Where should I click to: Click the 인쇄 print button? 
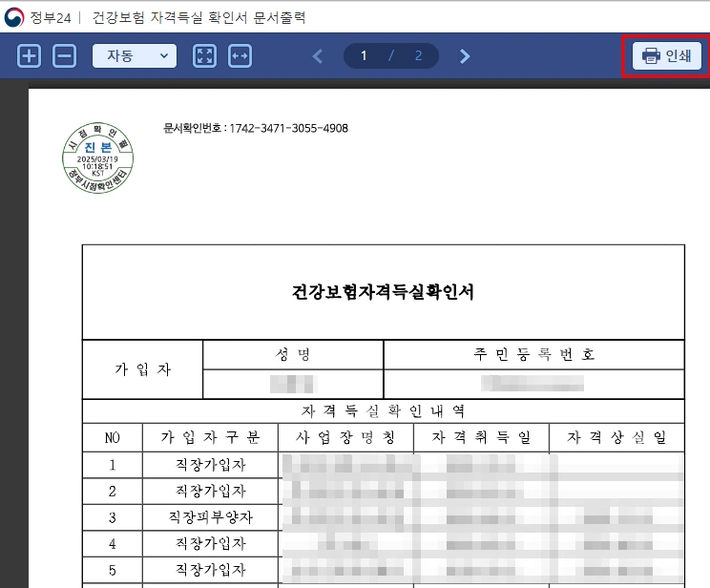(666, 55)
